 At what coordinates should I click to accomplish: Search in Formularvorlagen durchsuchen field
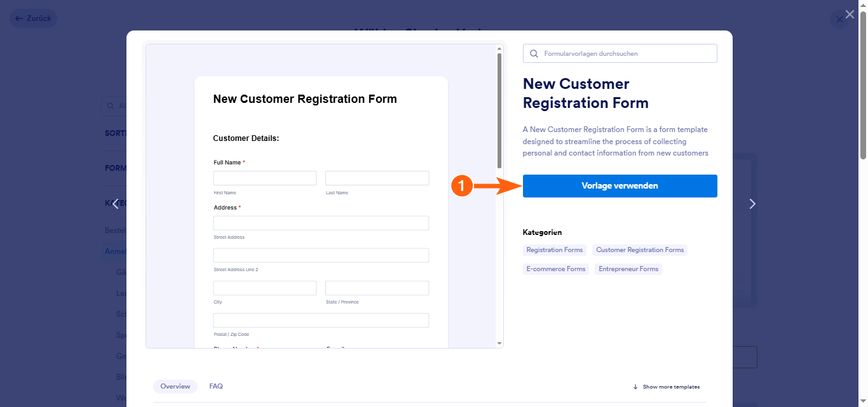coord(626,54)
